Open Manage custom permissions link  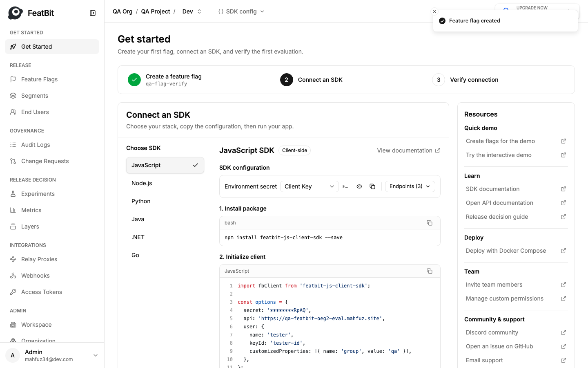(516, 298)
